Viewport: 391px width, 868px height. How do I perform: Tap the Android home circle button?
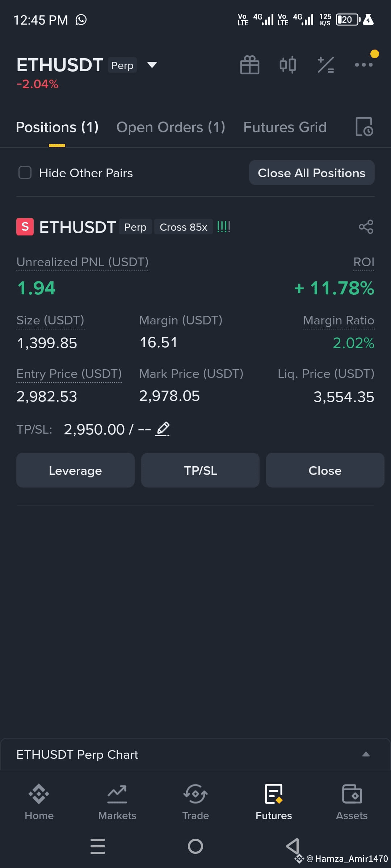[195, 846]
